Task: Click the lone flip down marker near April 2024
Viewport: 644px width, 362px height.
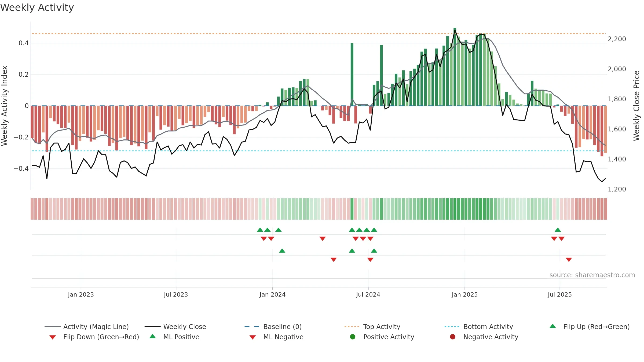Action: point(323,239)
